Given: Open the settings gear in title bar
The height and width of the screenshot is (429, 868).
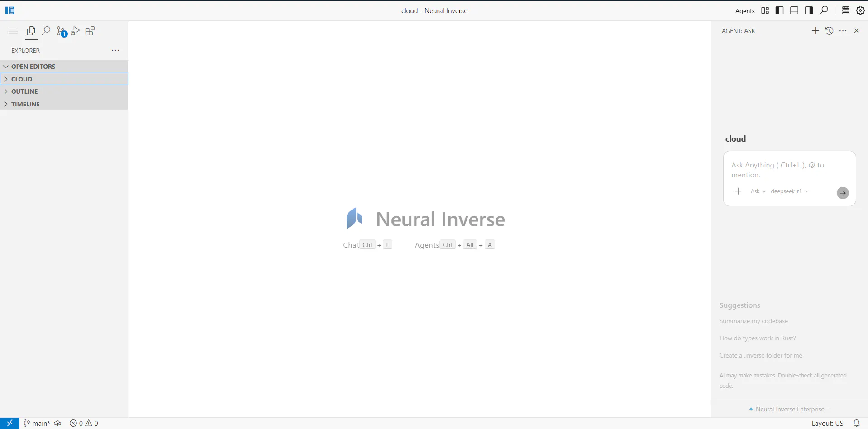Looking at the screenshot, I should (x=860, y=10).
